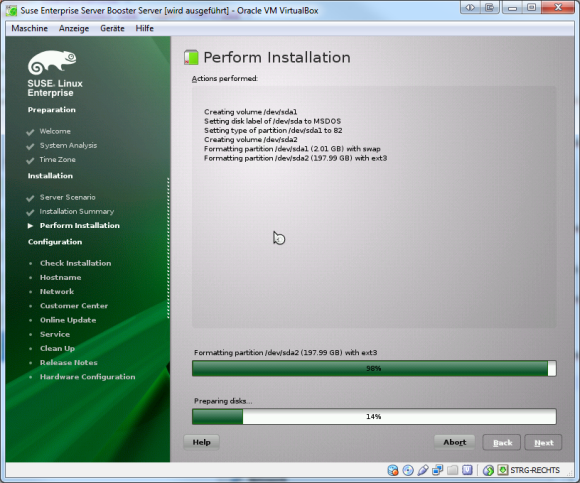Click the USB devices status icon
This screenshot has width=580, height=483.
(x=423, y=470)
